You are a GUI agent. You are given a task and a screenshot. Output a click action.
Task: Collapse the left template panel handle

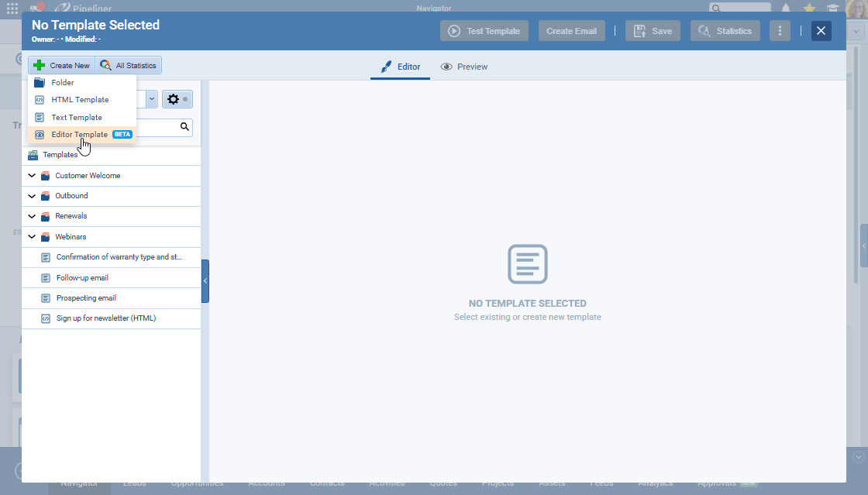point(205,281)
